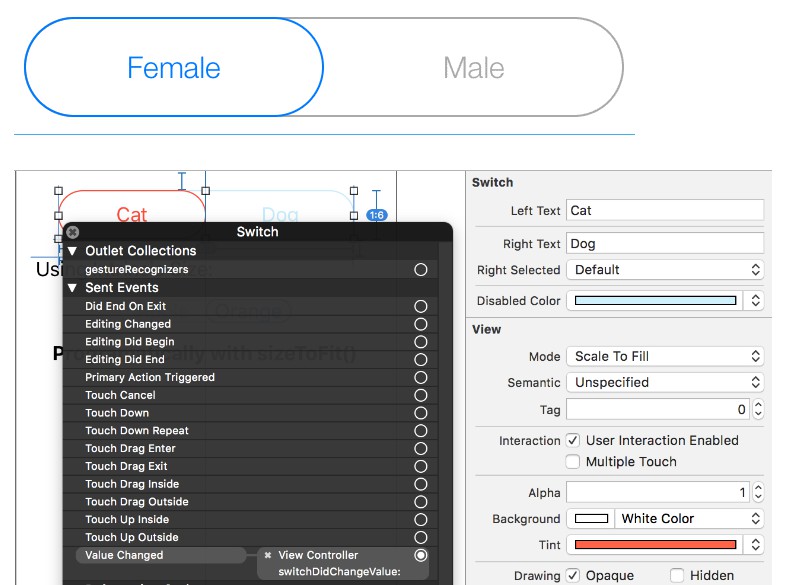Toggle the Opaque drawing checkbox
Screen dimensions: 785x585
pos(573,575)
